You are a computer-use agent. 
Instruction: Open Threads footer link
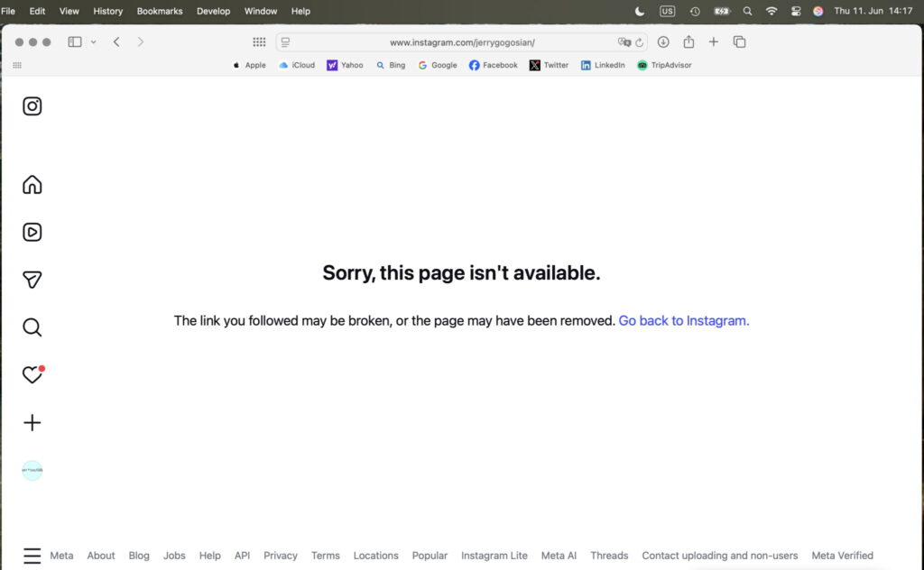tap(609, 556)
